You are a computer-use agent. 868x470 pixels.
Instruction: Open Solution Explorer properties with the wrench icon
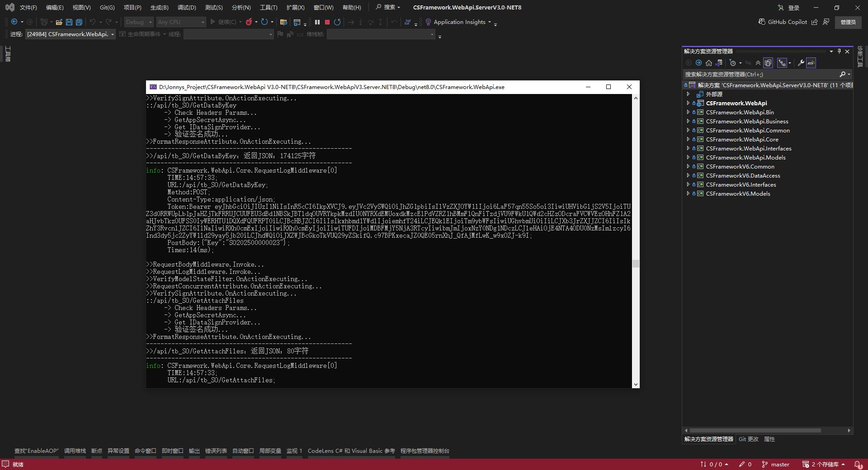(801, 63)
